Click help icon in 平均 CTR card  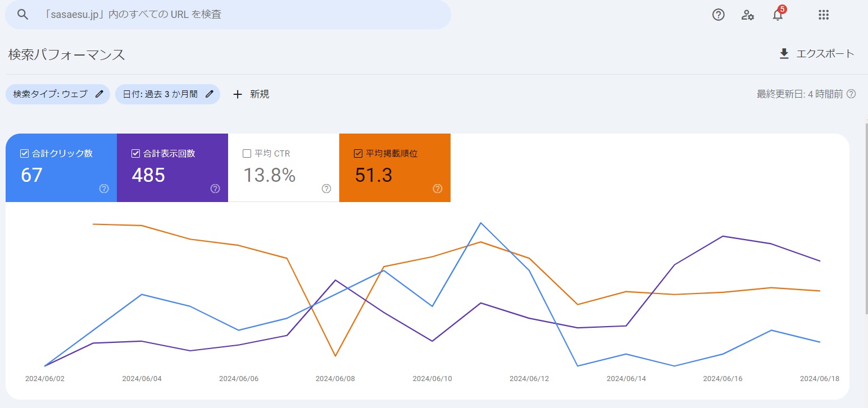(x=326, y=189)
